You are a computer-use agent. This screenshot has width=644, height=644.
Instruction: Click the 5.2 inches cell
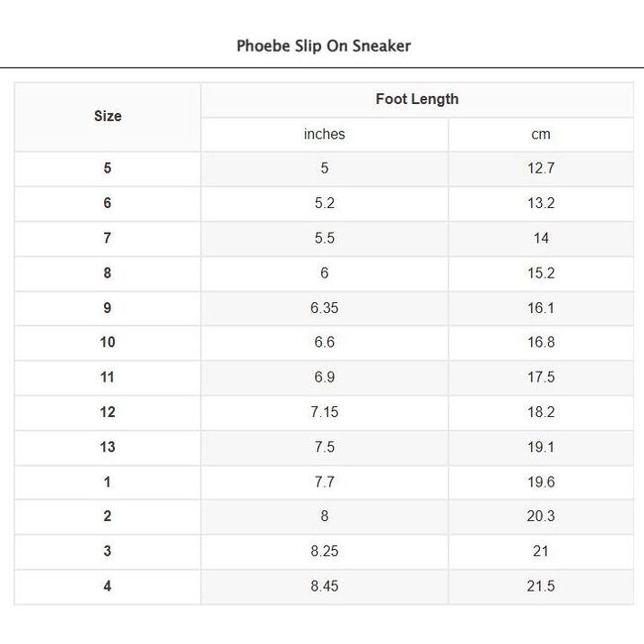[x=324, y=203]
